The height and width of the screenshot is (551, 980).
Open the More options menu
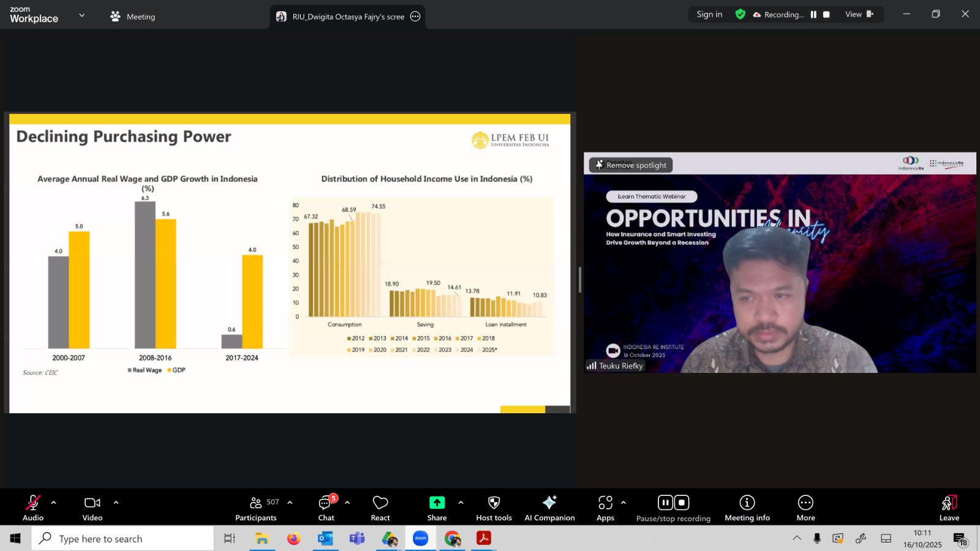click(x=805, y=508)
